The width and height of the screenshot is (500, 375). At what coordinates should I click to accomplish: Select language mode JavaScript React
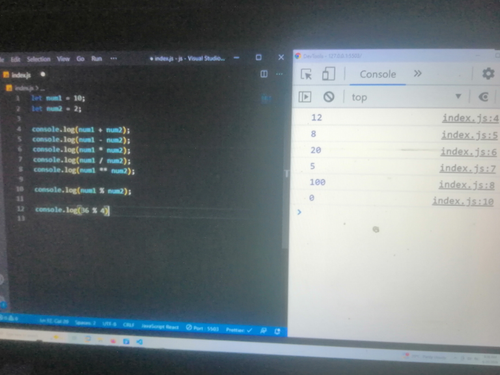click(160, 326)
